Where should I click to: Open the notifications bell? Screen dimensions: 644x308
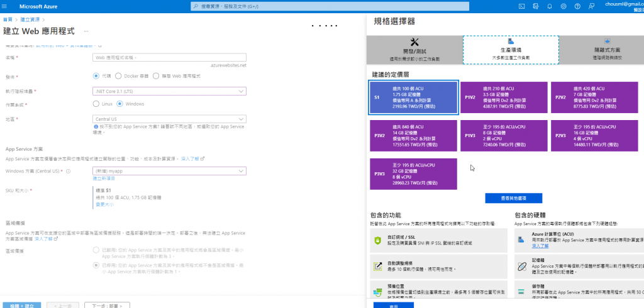[550, 6]
